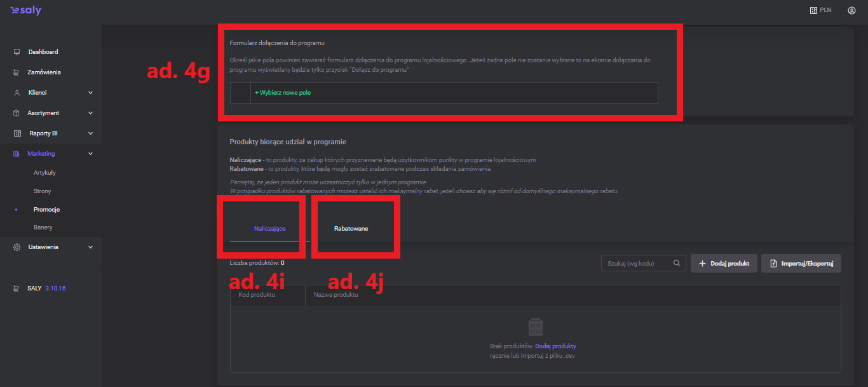The width and height of the screenshot is (868, 387).
Task: Switch to the Rabatowane tab
Action: coord(351,229)
